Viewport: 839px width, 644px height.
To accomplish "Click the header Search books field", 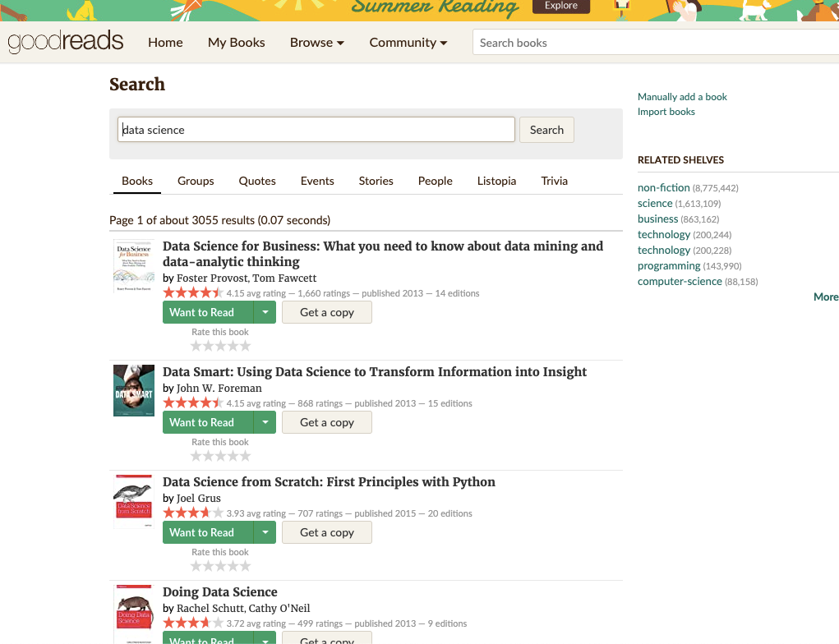I will coord(656,42).
